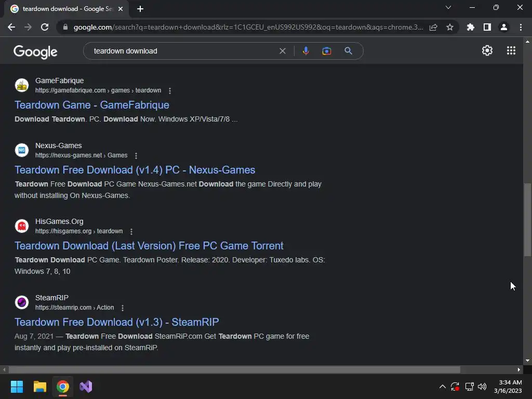Open the clock and date flyout
Viewport: 532px width, 399px height.
tap(508, 387)
